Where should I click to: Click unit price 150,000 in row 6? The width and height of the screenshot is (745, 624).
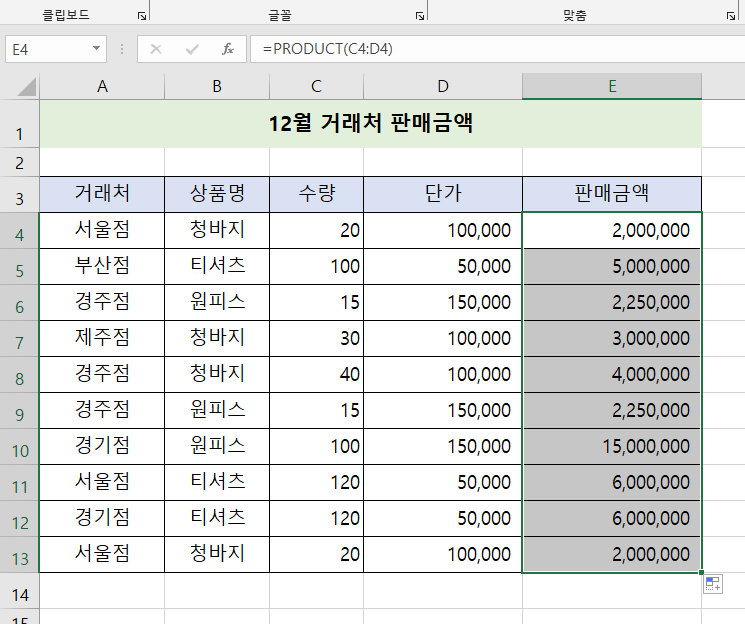tap(443, 303)
